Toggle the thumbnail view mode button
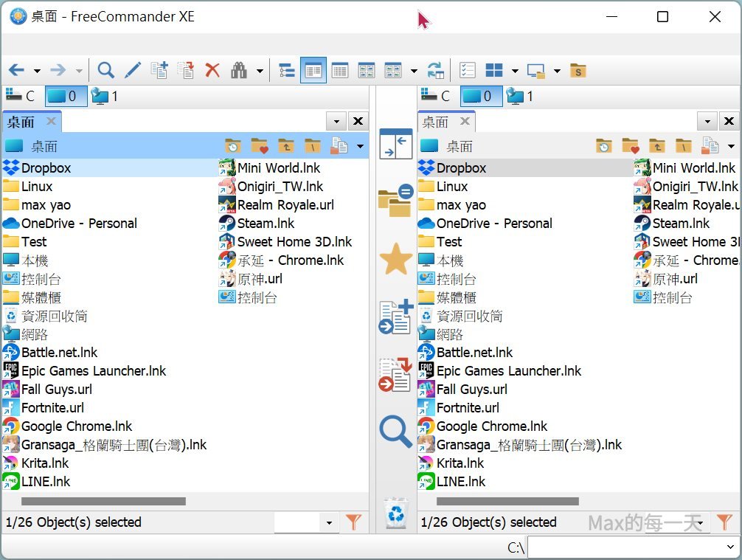 click(x=367, y=70)
